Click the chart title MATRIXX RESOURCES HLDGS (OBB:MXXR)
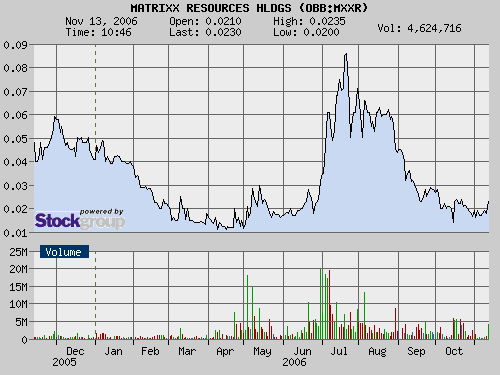Screen dimensions: 500x375 pos(249,8)
